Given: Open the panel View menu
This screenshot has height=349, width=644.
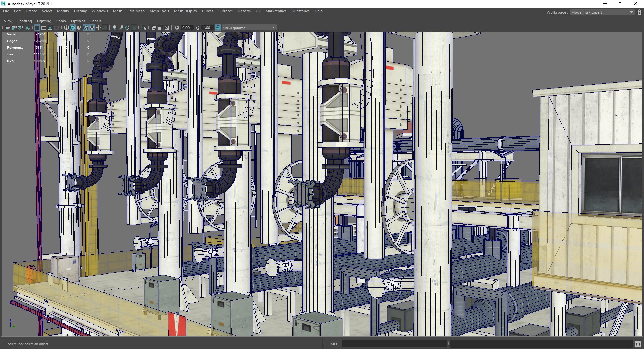Looking at the screenshot, I should pos(8,21).
